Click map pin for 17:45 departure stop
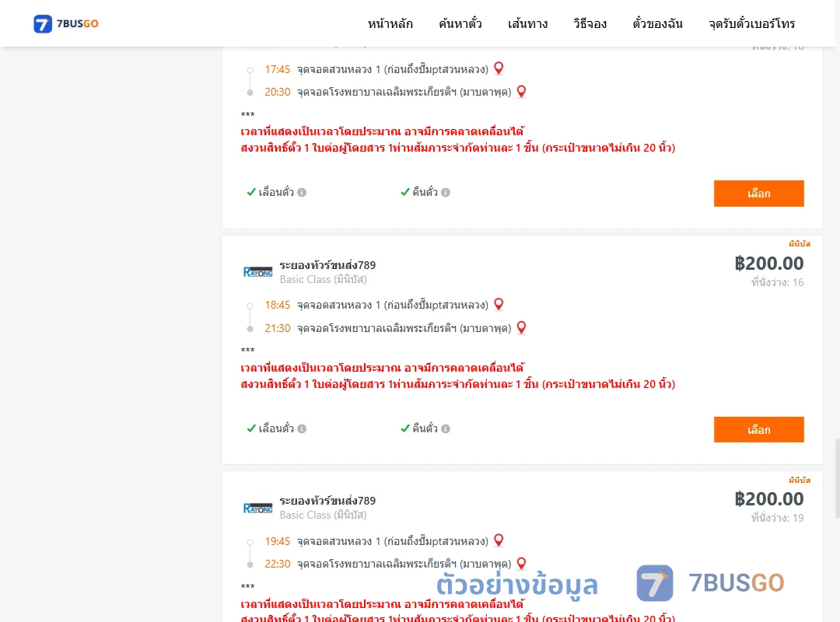This screenshot has height=622, width=840. [499, 68]
